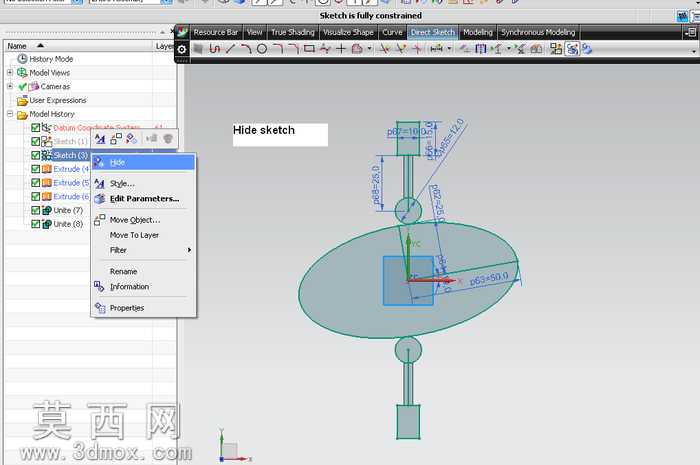Click the p63=50.0 dimension label
This screenshot has width=700, height=465.
tap(489, 279)
